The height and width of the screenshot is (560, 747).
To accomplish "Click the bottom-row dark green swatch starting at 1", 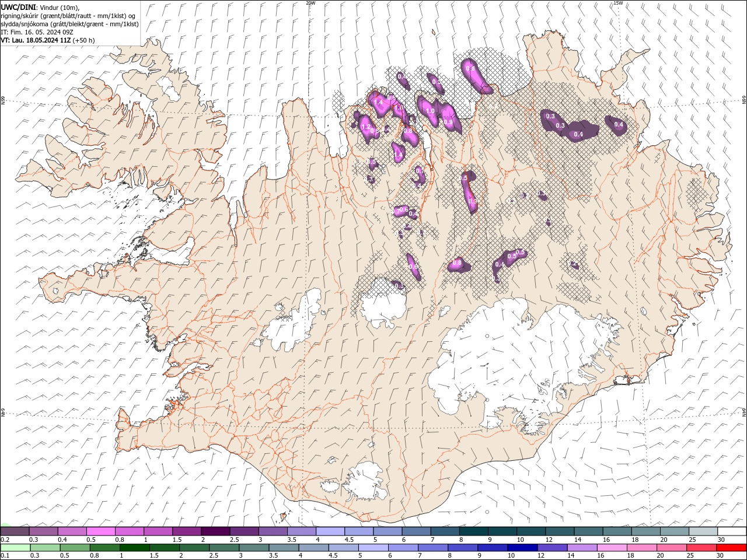I will pyautogui.click(x=134, y=548).
